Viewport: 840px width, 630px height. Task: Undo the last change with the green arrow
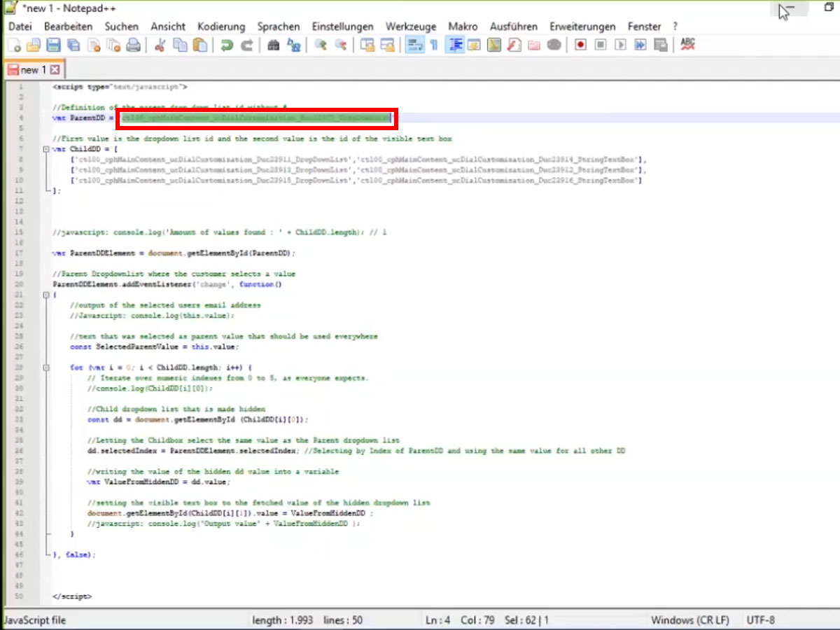(227, 45)
